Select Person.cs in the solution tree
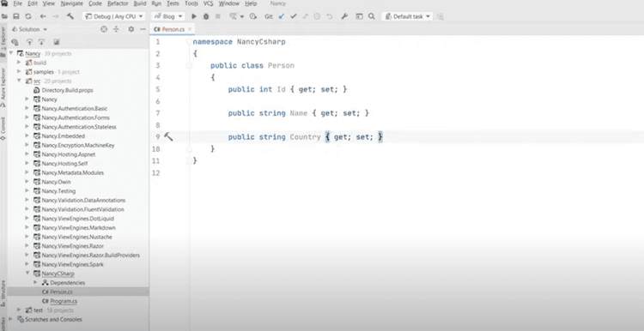 [58, 292]
